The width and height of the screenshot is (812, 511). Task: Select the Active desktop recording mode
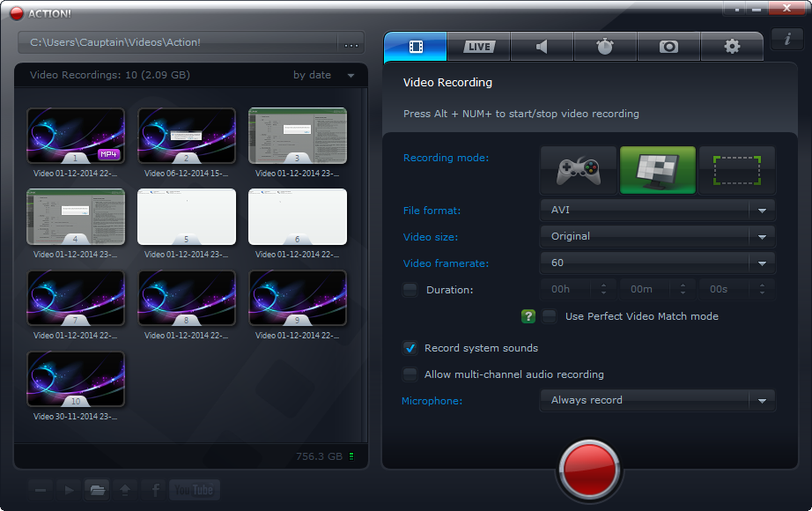point(658,171)
